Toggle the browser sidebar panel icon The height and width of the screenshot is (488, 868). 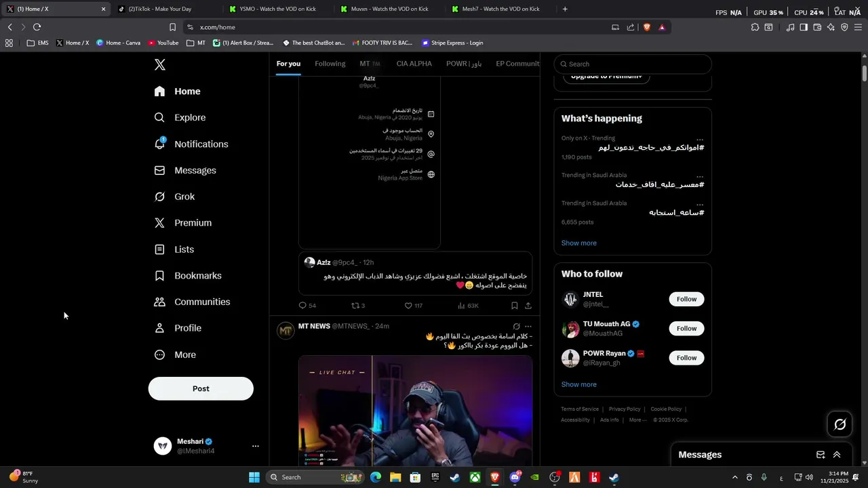click(804, 27)
